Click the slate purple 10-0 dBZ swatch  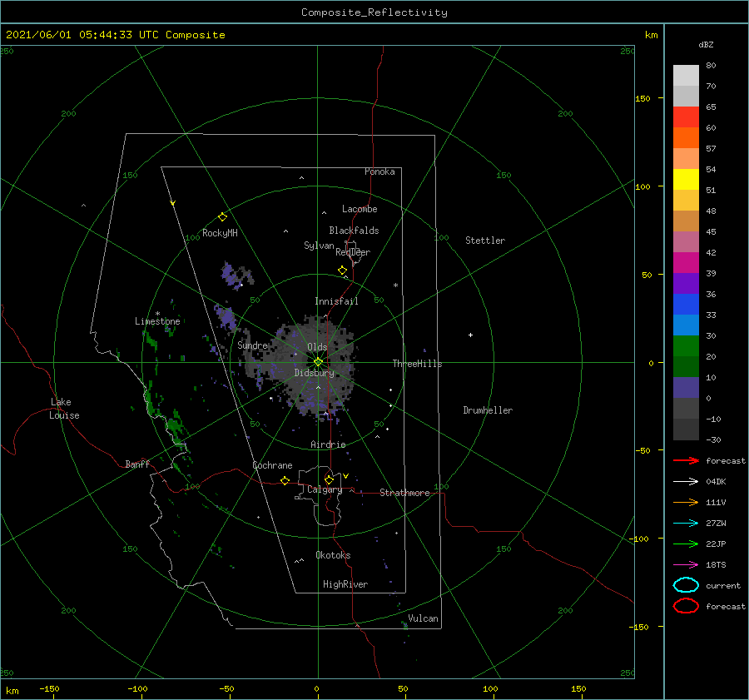tap(686, 387)
